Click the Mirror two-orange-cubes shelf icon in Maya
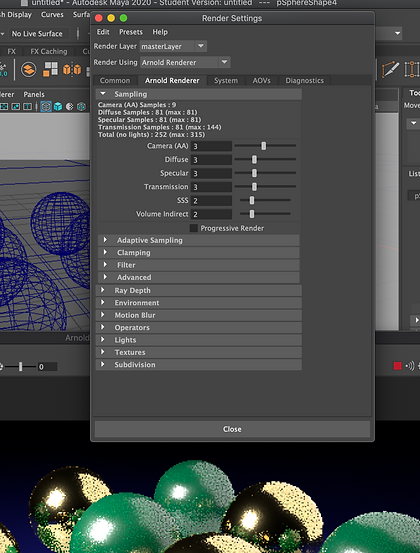 coord(72,69)
